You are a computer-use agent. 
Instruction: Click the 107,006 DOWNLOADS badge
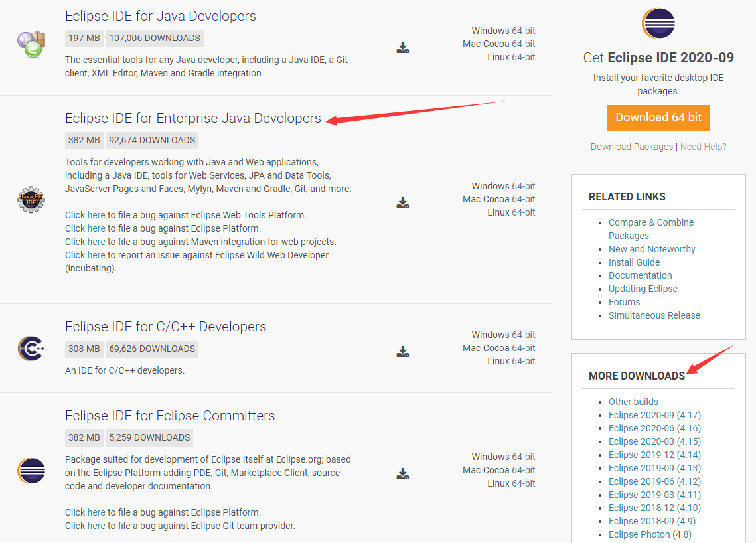[x=155, y=38]
